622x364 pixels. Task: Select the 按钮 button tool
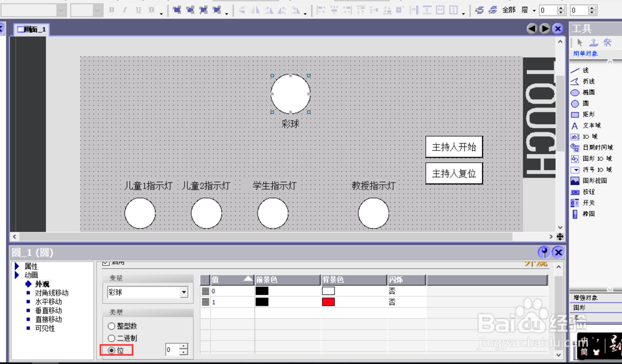582,192
